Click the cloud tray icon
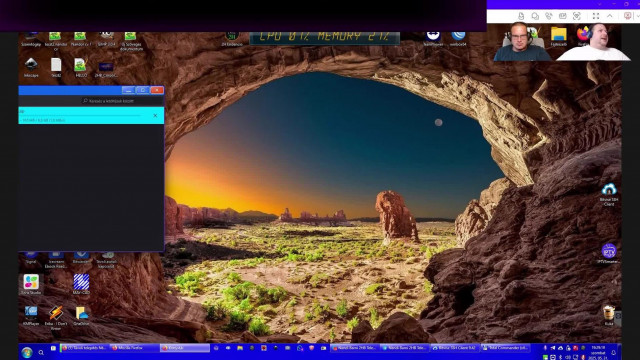 coord(560,348)
